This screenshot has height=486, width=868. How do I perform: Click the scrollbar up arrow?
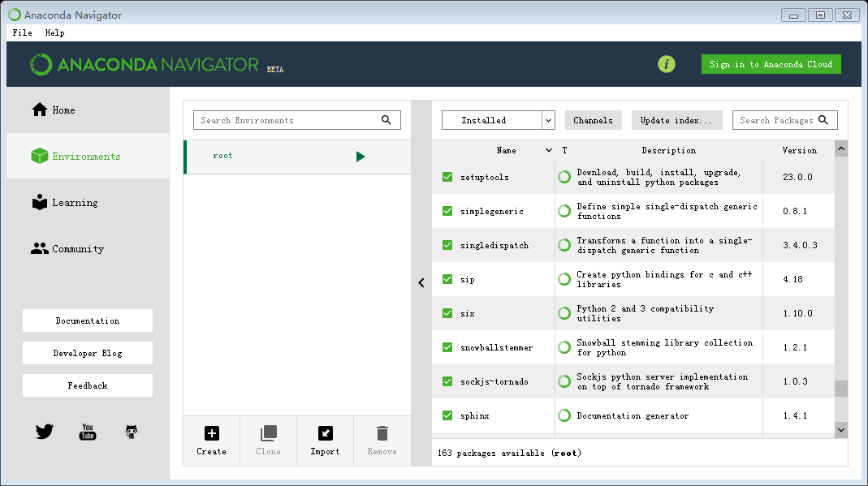click(x=841, y=148)
